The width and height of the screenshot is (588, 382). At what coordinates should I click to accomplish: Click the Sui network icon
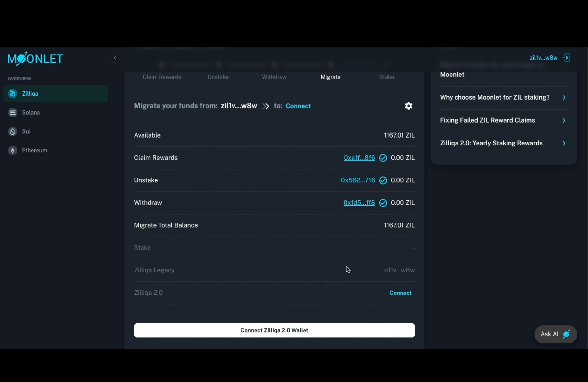(x=13, y=131)
